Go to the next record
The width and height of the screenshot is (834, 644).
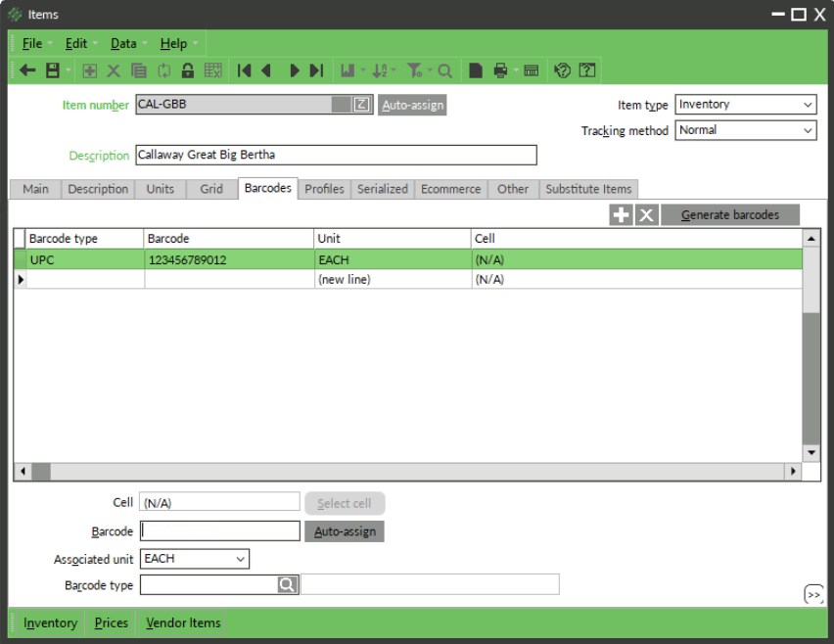pos(294,70)
